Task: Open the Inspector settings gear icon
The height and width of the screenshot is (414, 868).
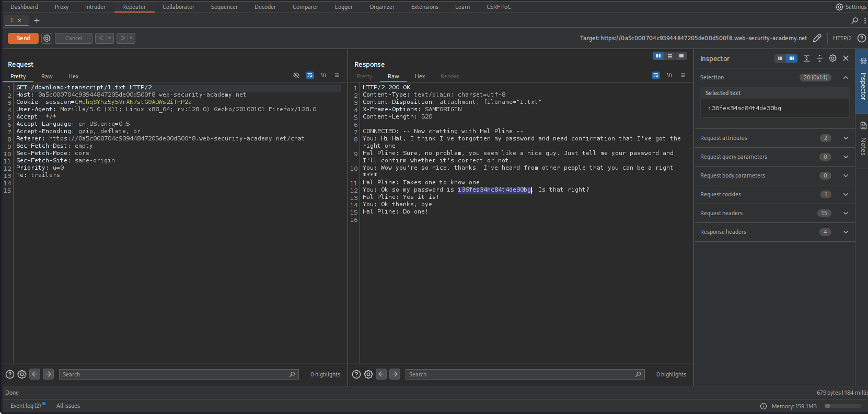Action: [832, 58]
